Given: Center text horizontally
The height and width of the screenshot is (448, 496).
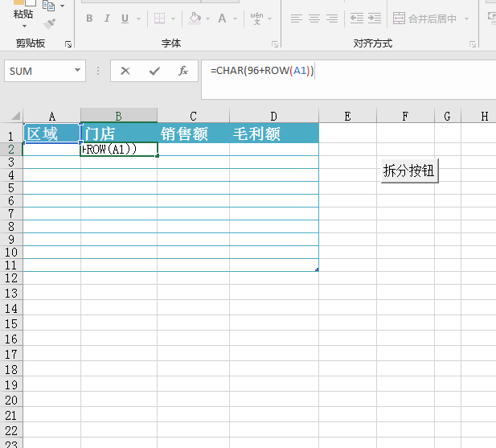Looking at the screenshot, I should point(314,18).
